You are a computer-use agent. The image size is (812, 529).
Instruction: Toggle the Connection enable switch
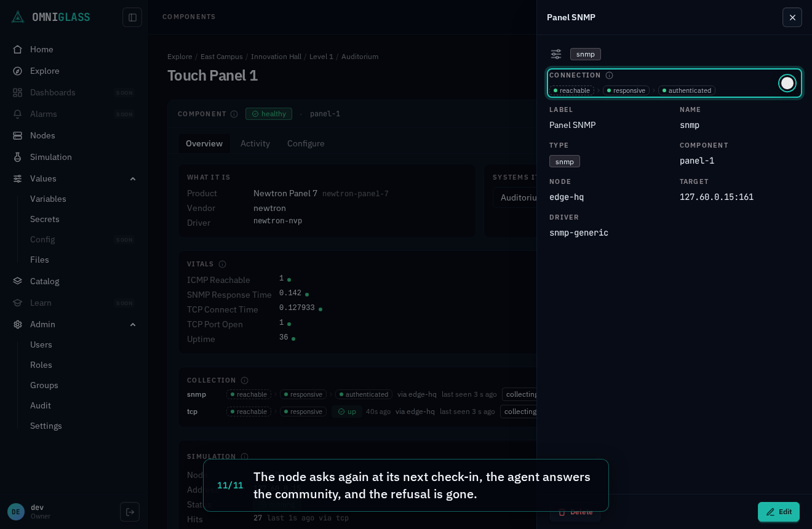point(787,83)
